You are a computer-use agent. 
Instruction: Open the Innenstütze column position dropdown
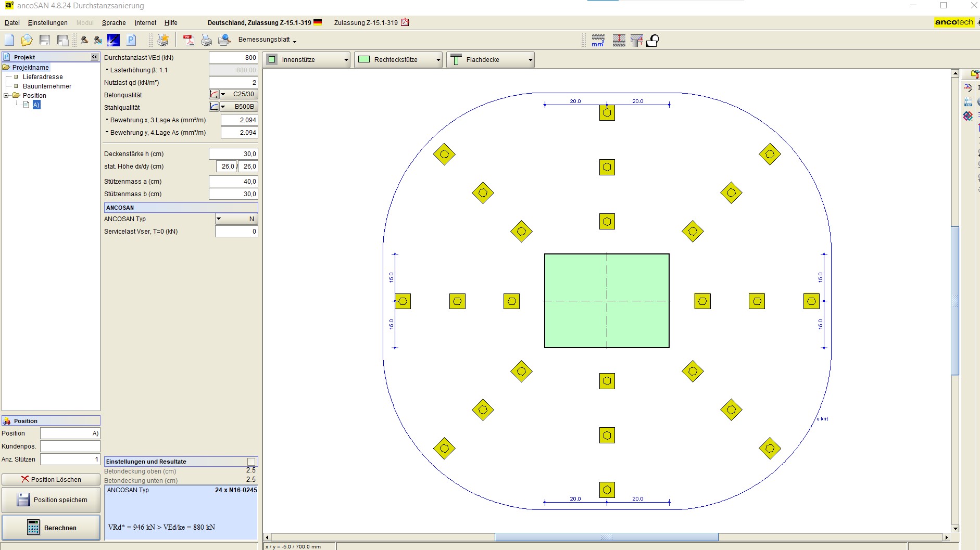pyautogui.click(x=308, y=60)
